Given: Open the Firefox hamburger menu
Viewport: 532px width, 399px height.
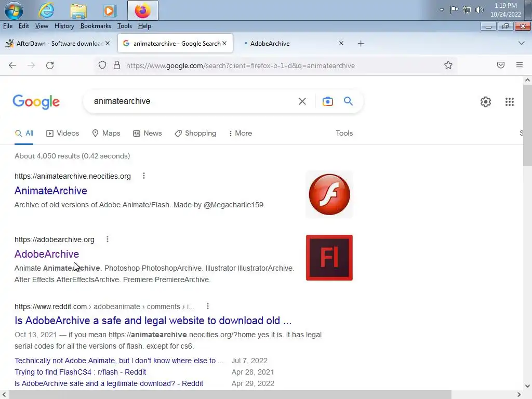Looking at the screenshot, I should click(x=520, y=65).
